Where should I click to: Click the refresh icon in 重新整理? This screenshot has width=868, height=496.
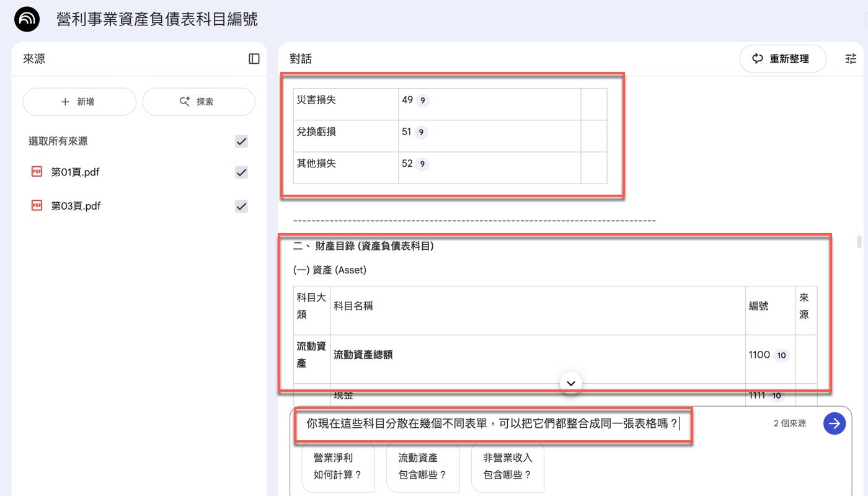coord(758,58)
